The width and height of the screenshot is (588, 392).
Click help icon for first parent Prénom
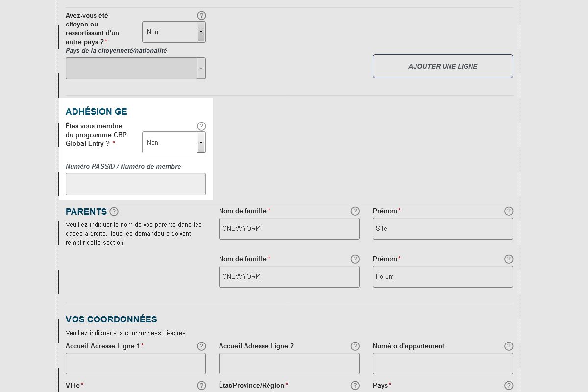click(509, 211)
